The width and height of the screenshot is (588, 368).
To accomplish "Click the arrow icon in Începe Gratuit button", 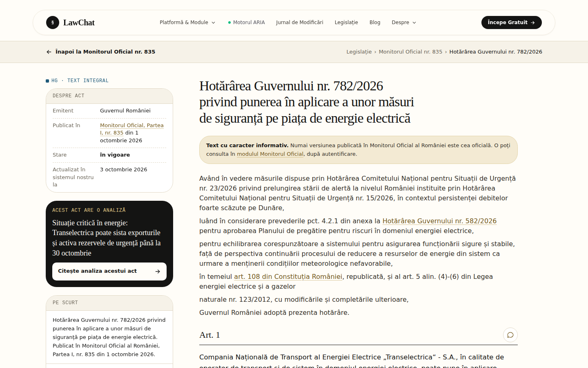I will 533,22.
